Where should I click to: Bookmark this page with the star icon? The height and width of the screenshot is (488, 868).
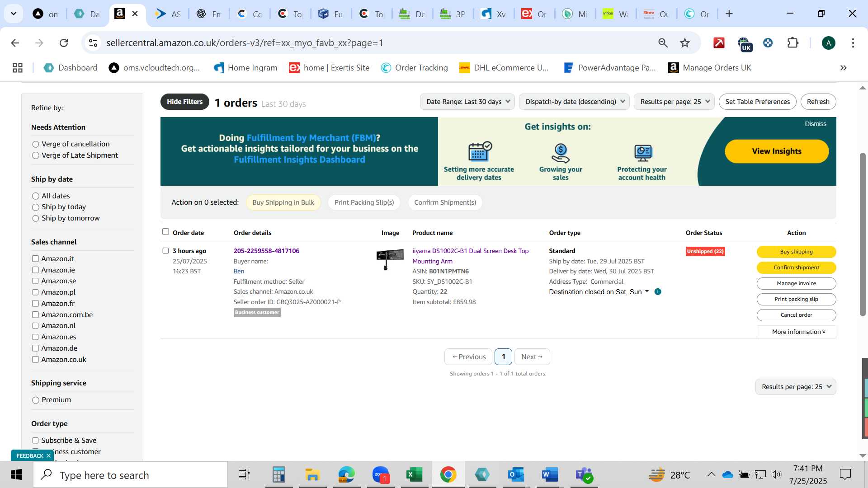pyautogui.click(x=685, y=43)
